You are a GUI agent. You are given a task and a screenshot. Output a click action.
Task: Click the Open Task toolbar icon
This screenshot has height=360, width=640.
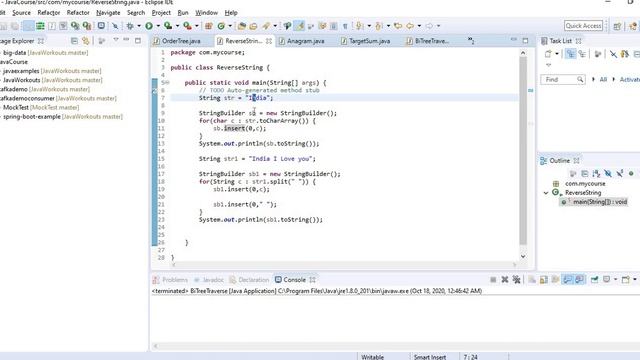[253, 26]
